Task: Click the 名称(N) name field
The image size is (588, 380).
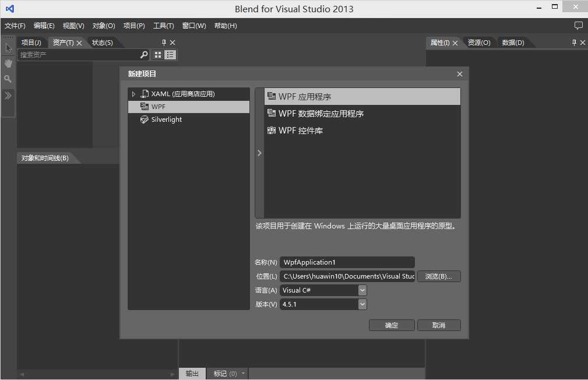Action: [x=347, y=262]
